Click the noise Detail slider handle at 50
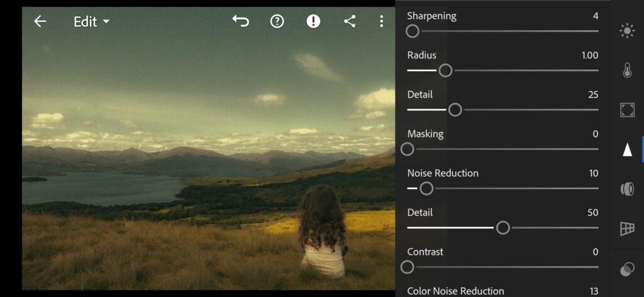Screen dimensions: 644x297 502,228
